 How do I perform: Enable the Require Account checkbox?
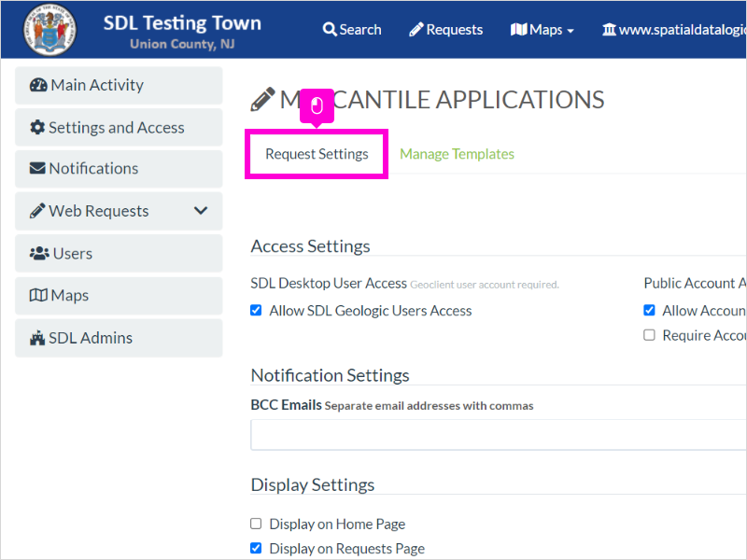[x=649, y=335]
